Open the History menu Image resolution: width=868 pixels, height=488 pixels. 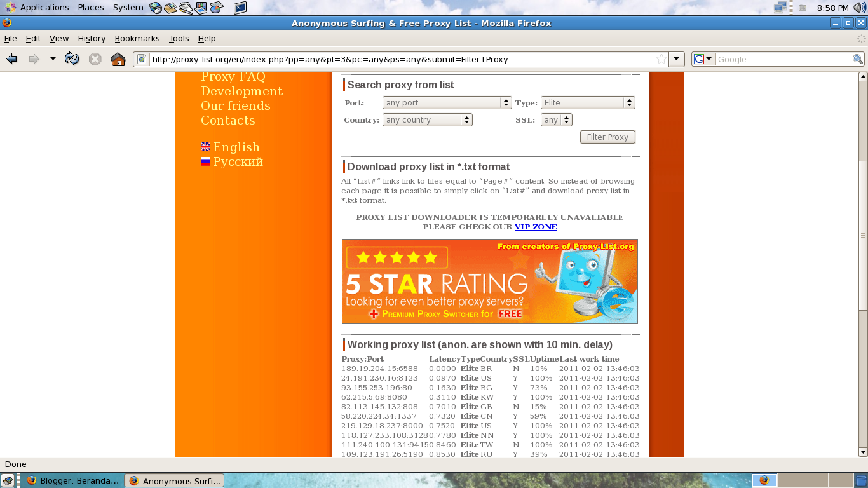click(92, 38)
